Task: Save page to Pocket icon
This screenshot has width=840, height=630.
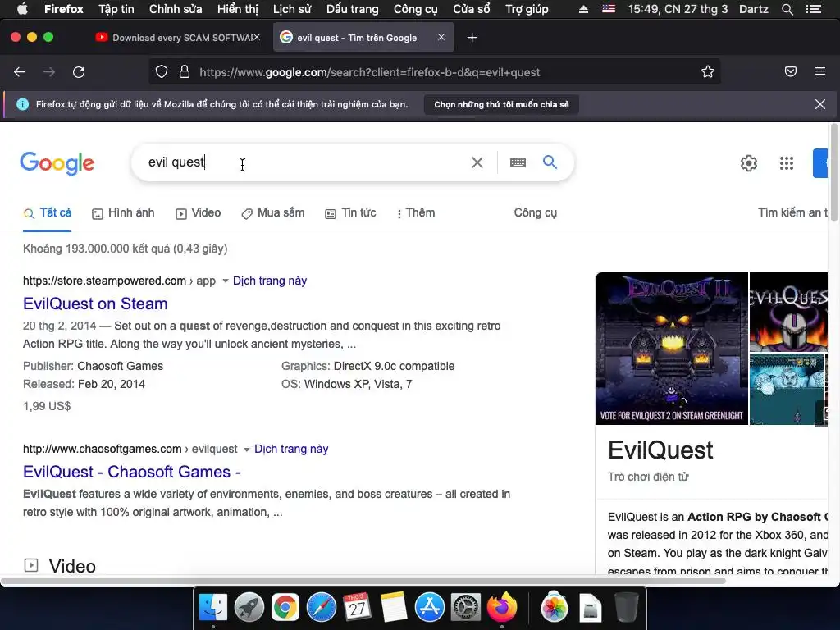Action: [x=790, y=71]
